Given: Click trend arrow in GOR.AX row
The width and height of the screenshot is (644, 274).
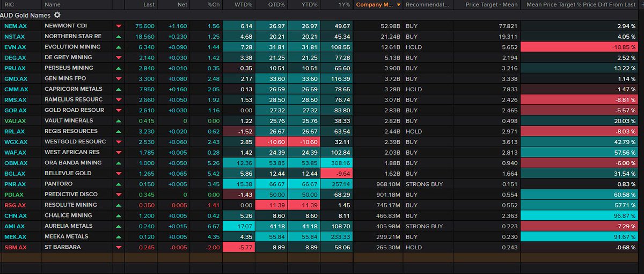Looking at the screenshot, I should click(119, 110).
